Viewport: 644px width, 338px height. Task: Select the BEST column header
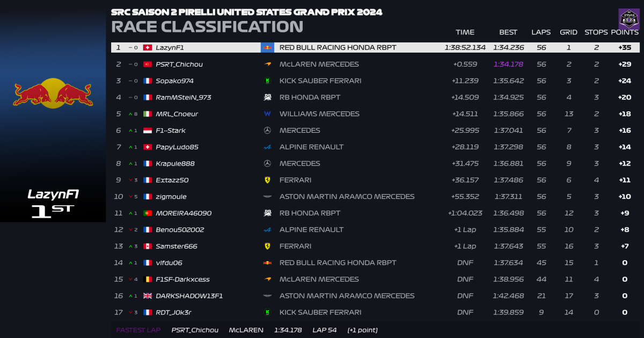coord(508,32)
